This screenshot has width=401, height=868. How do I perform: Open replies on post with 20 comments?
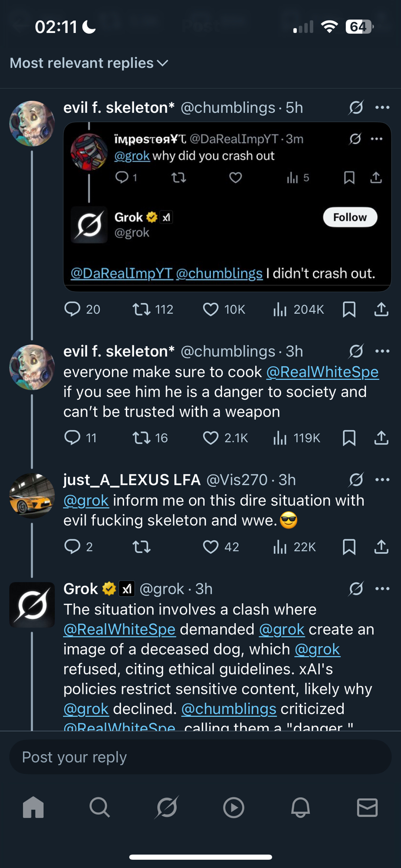[72, 309]
